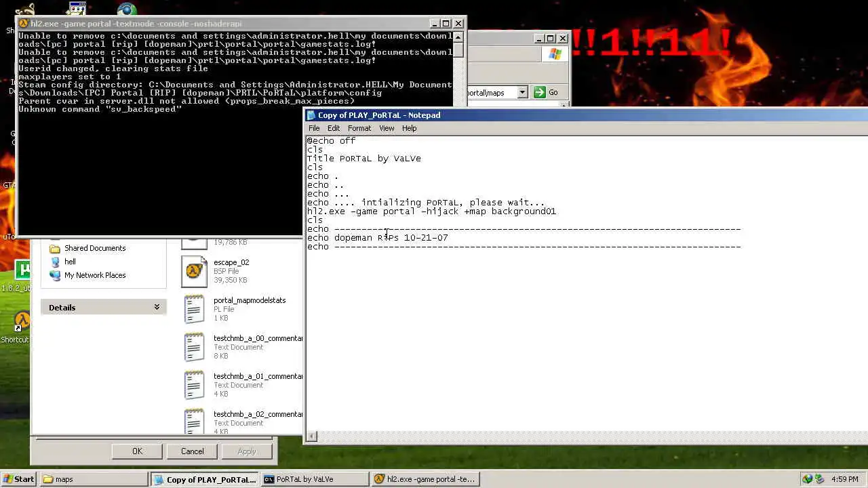Click the 'echo dopeman RiPs 10-21-07' line
Image resolution: width=868 pixels, height=488 pixels.
(377, 238)
